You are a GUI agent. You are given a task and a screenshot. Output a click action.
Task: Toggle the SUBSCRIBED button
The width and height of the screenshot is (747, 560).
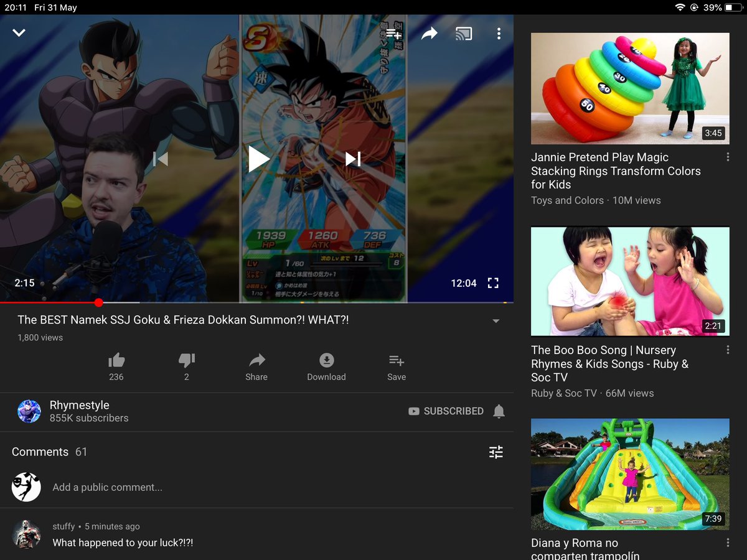coord(446,411)
